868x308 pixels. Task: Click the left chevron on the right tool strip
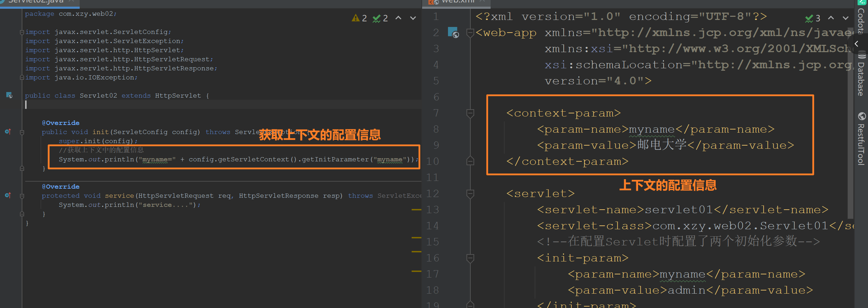click(856, 44)
